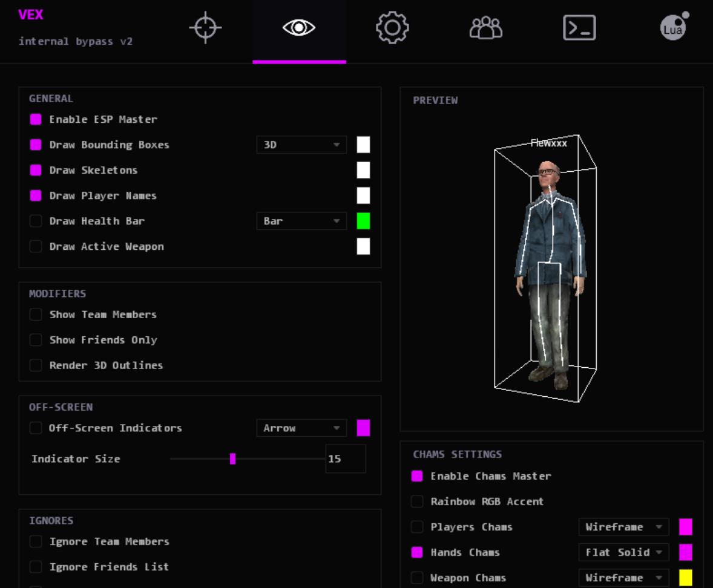Screen dimensions: 713x588
Task: Click the PREVIEW panel title
Action: (x=435, y=100)
